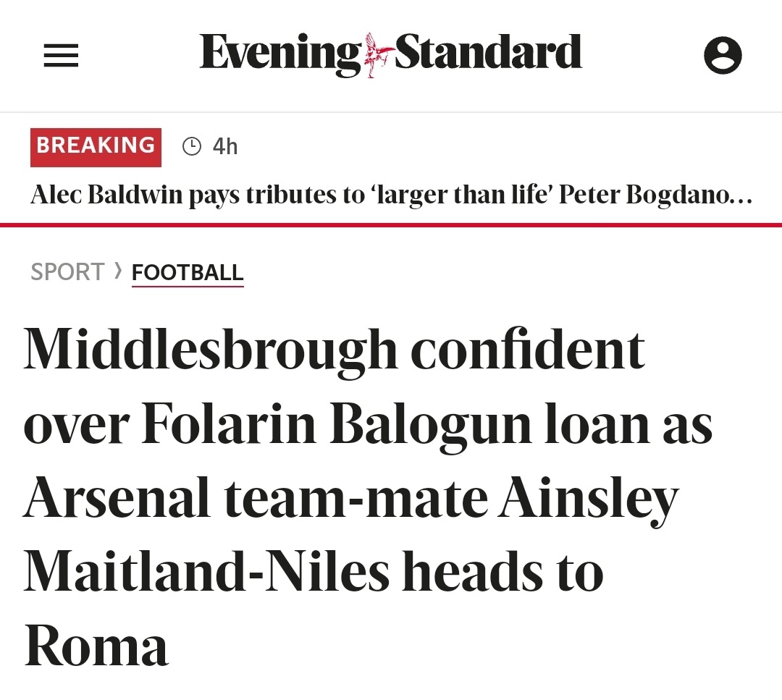Go to the SPORT breadcrumb section
This screenshot has width=782, height=700.
[67, 271]
